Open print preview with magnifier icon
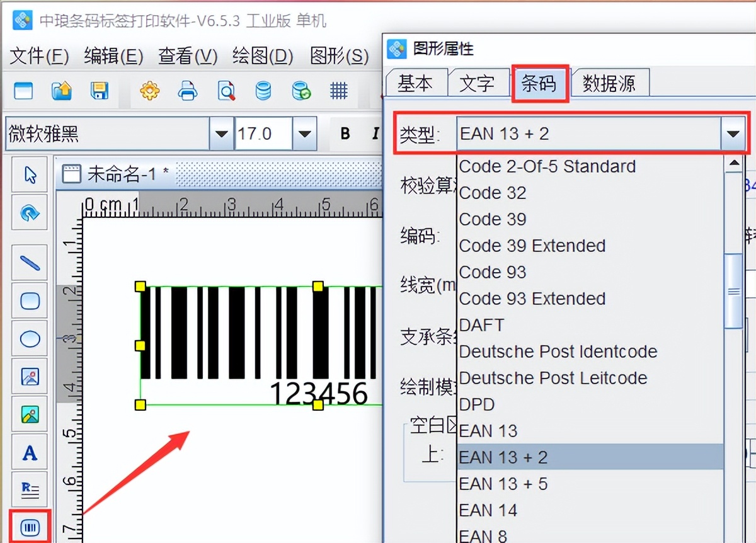This screenshot has height=543, width=756. click(226, 91)
